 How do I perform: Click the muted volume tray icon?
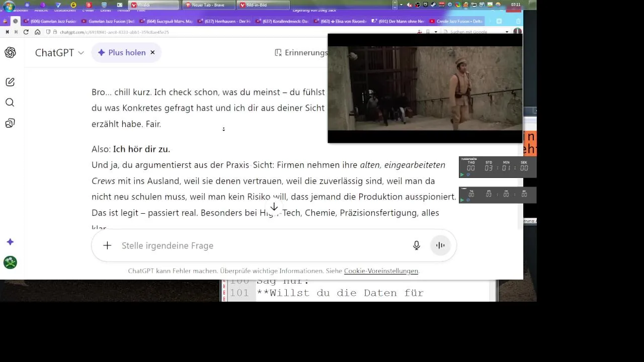[409, 5]
